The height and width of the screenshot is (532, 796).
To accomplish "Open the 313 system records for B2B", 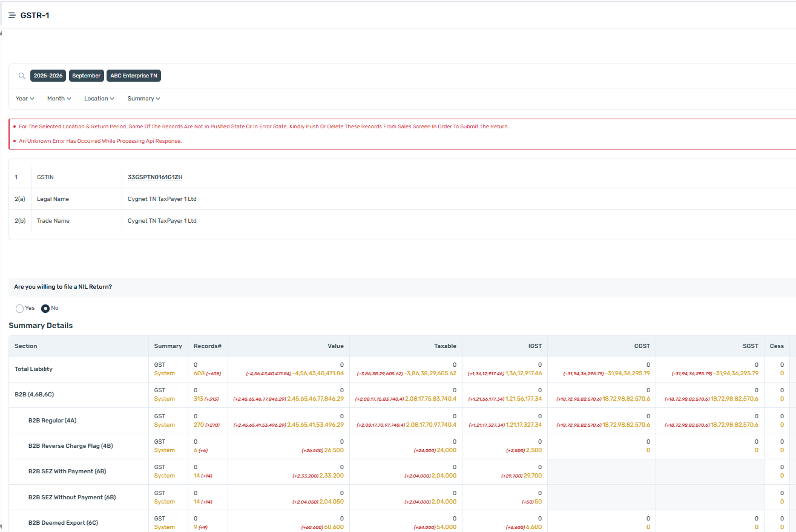I will 199,399.
